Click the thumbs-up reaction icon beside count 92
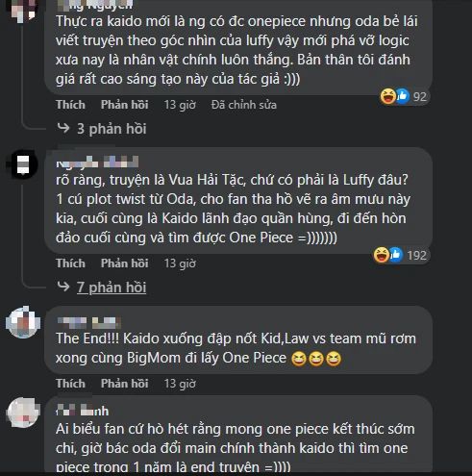 pyautogui.click(x=403, y=96)
